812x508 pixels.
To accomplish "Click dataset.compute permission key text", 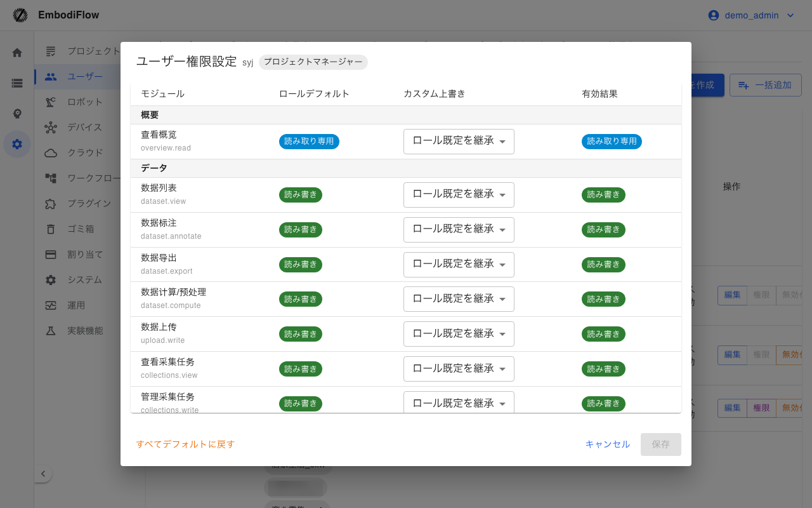I will (x=171, y=305).
